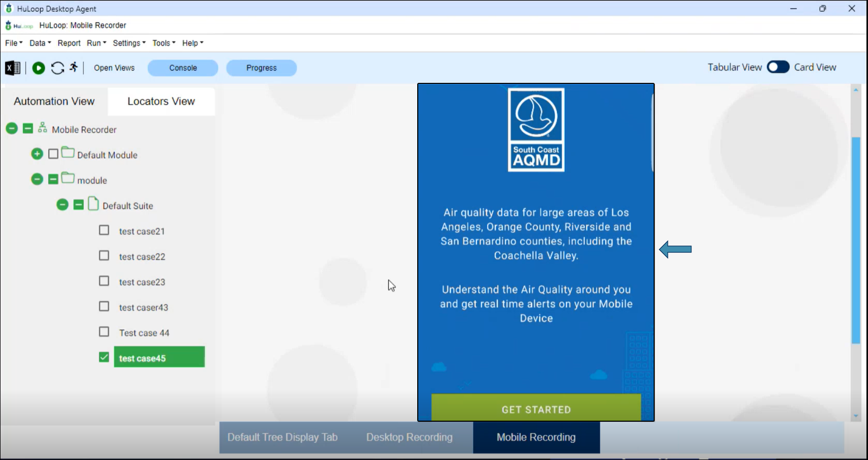Click Open Views in the toolbar
Image resolution: width=868 pixels, height=460 pixels.
(x=114, y=68)
